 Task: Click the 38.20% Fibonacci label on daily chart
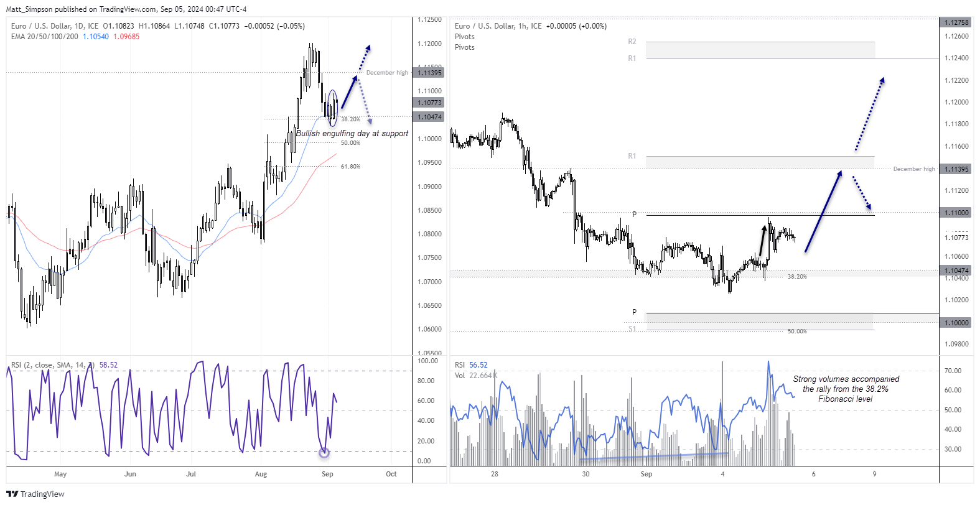[350, 119]
